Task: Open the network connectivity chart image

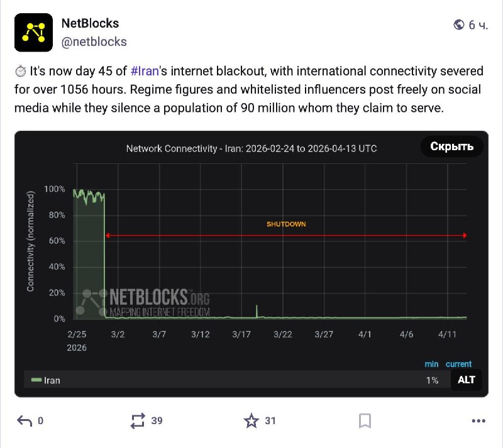Action: [x=251, y=264]
